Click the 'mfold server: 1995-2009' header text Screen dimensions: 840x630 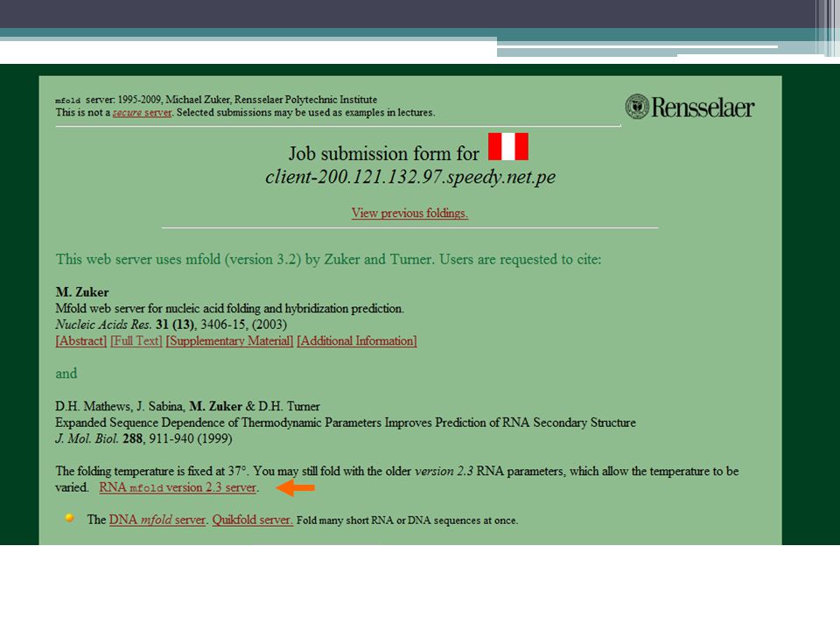216,100
